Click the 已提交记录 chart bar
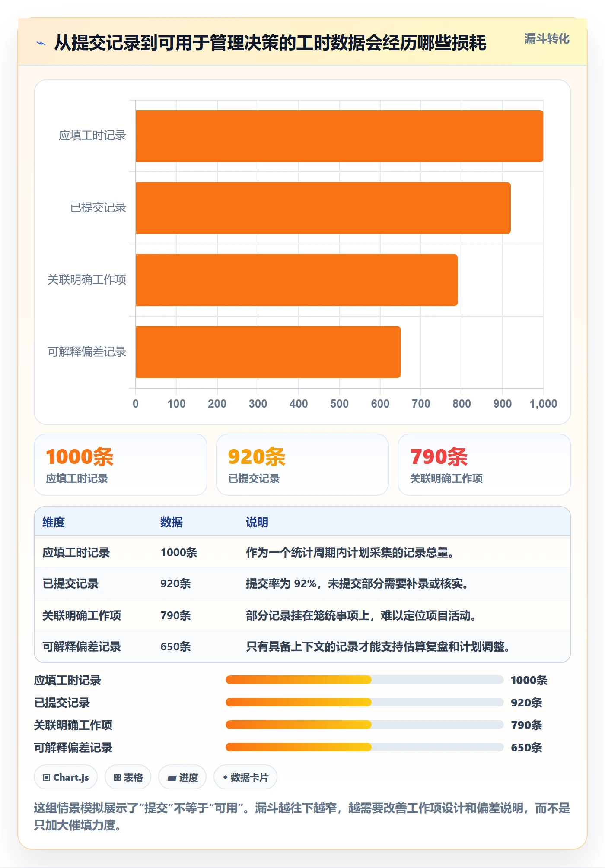This screenshot has width=605, height=868. (323, 208)
